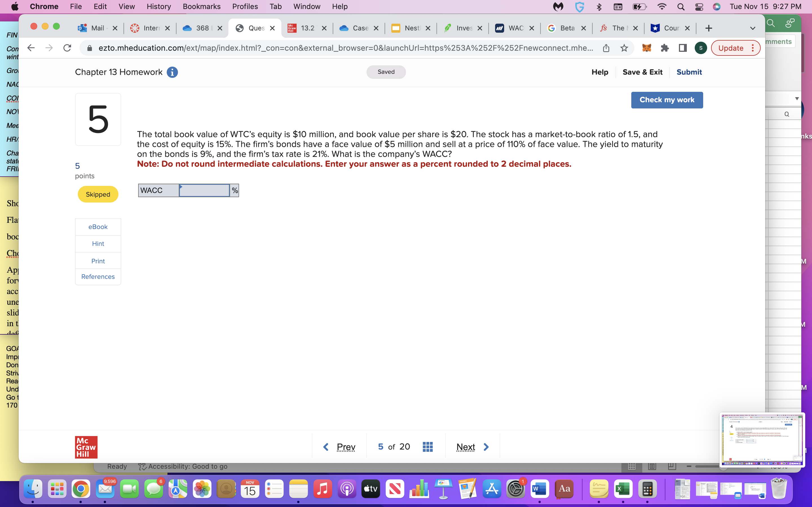This screenshot has height=507, width=812.
Task: Click the share icon in the address bar
Action: click(606, 48)
